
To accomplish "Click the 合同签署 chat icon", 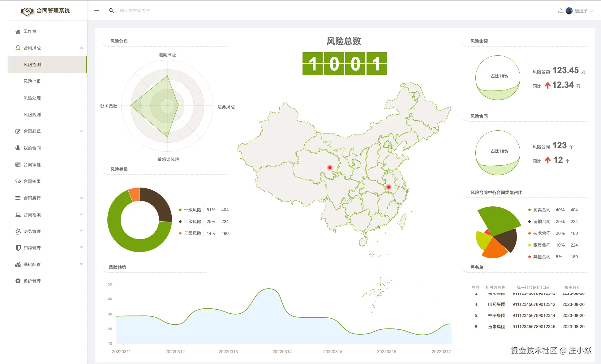I will (18, 181).
